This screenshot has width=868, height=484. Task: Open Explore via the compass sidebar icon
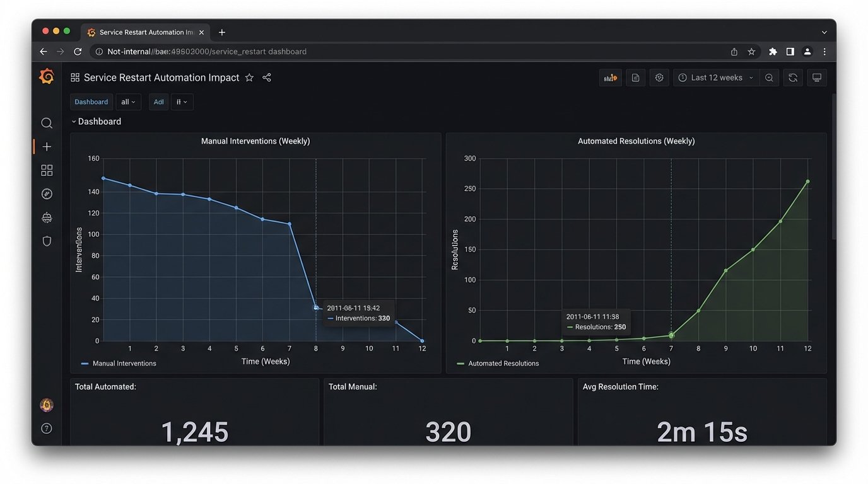click(47, 193)
